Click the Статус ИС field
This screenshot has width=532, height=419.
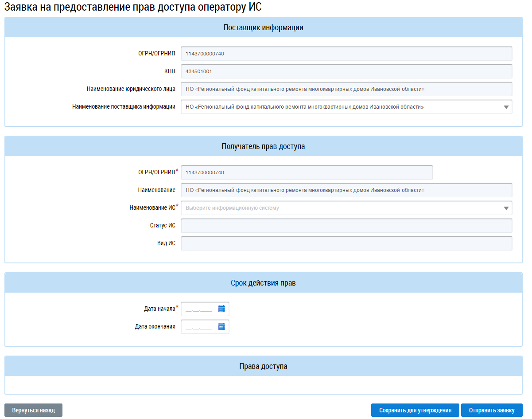click(x=346, y=226)
